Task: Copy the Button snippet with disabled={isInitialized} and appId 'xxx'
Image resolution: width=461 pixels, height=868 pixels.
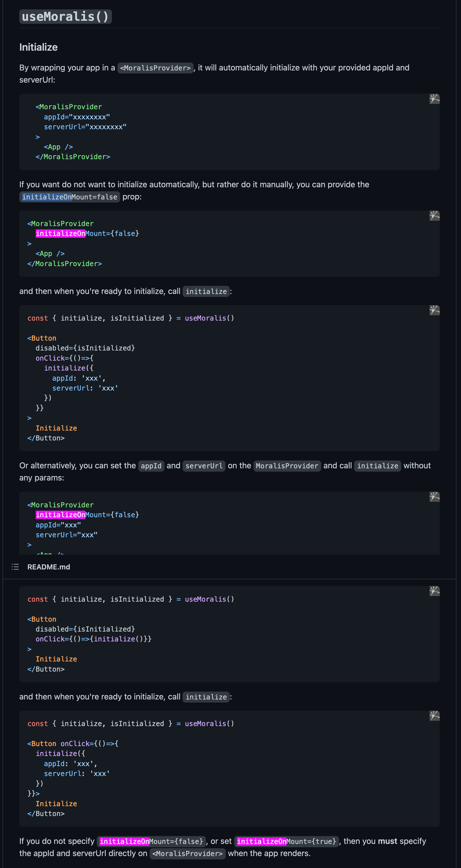Action: 434,310
